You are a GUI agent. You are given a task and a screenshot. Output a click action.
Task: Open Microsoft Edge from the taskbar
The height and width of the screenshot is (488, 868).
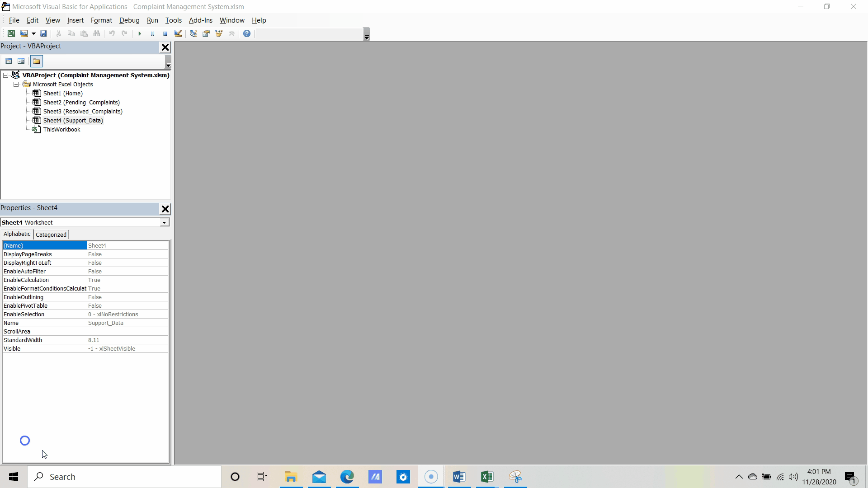(x=347, y=477)
